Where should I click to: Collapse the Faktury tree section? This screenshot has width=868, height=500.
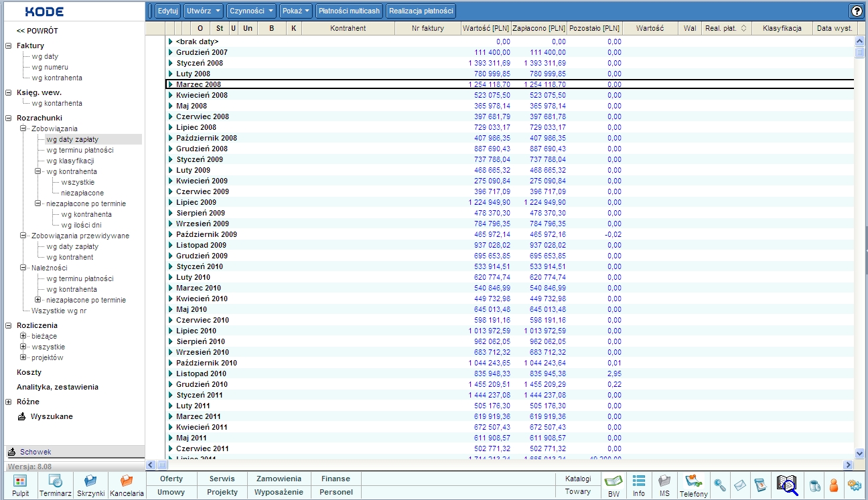[x=9, y=46]
